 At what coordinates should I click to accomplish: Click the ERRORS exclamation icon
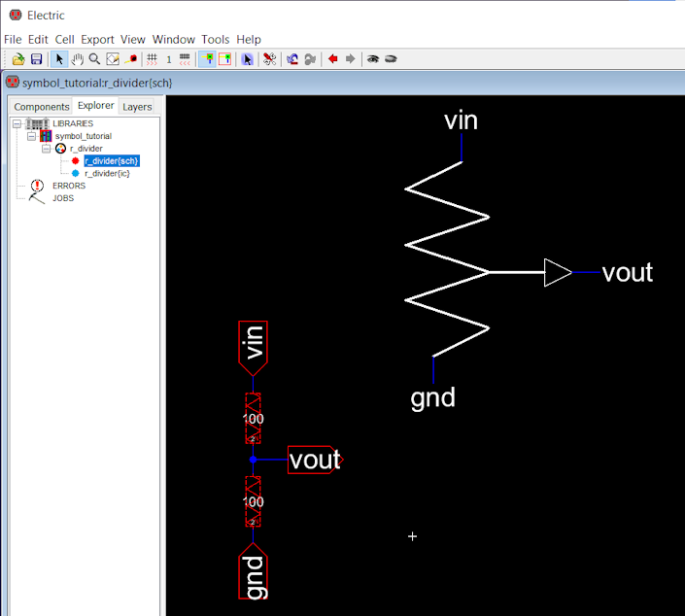[x=38, y=186]
